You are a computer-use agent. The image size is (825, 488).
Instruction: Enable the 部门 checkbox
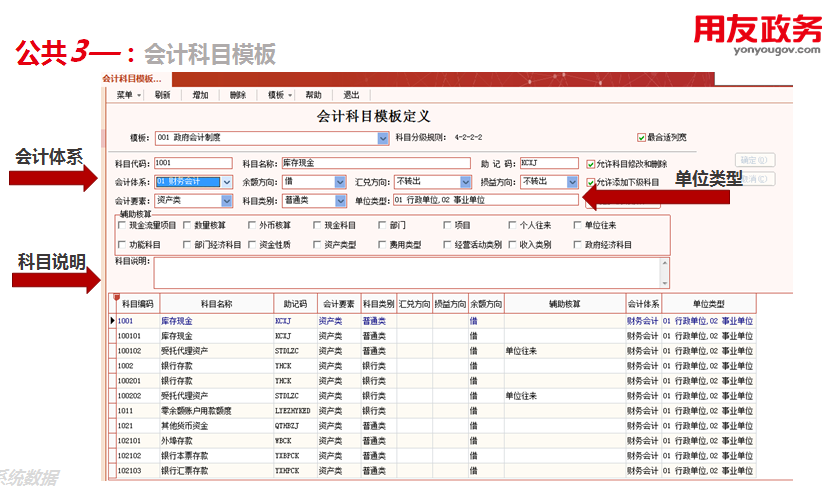tap(382, 225)
